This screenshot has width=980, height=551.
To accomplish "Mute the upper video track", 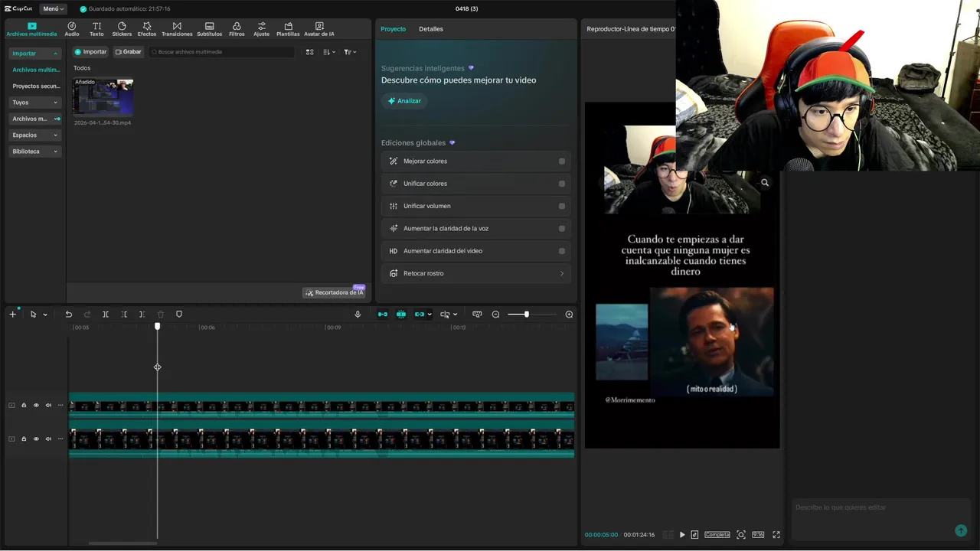I will coord(48,406).
